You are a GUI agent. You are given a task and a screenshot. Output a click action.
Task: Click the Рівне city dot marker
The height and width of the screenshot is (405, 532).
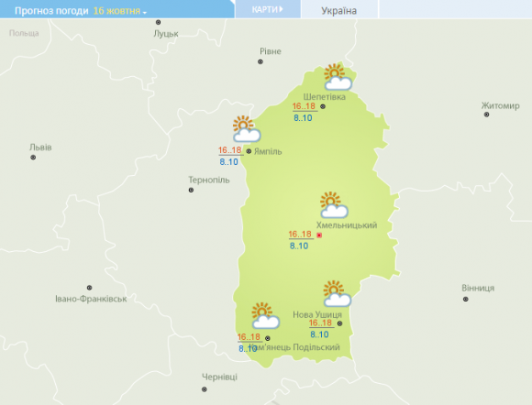pyautogui.click(x=260, y=61)
